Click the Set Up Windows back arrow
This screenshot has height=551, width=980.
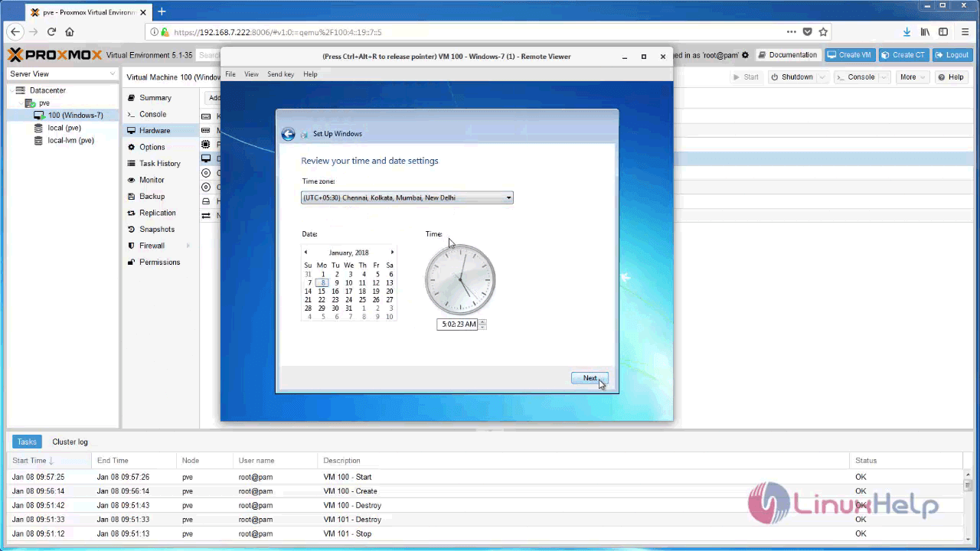click(288, 134)
